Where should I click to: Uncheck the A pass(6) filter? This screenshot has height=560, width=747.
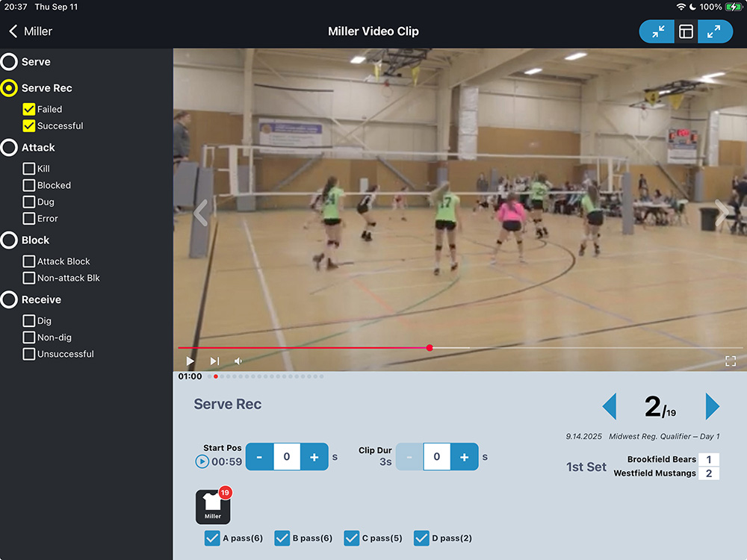pos(212,538)
